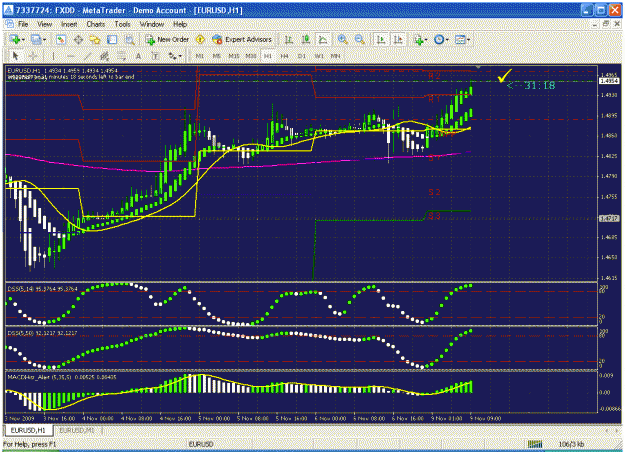This screenshot has height=452, width=625.
Task: Expand the Indicators dropdown arrow
Action: pos(426,40)
